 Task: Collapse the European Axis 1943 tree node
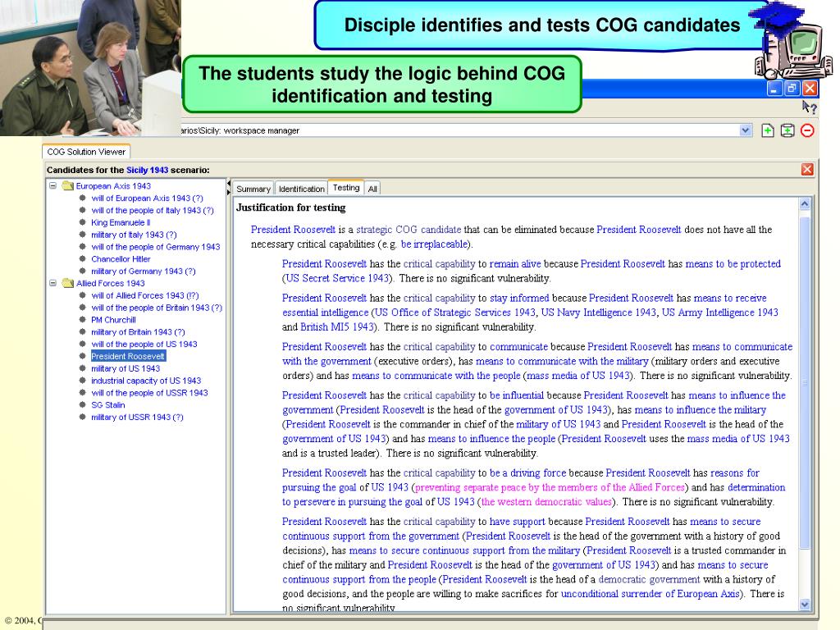(x=53, y=186)
